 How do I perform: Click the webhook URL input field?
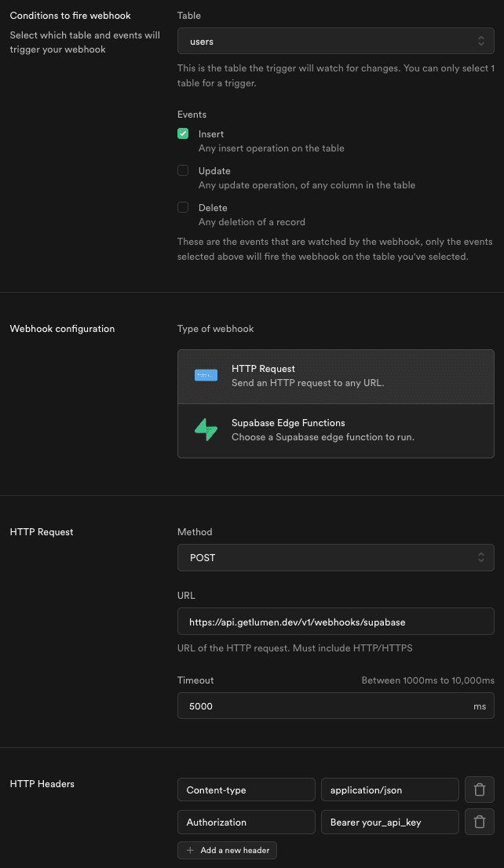click(335, 620)
